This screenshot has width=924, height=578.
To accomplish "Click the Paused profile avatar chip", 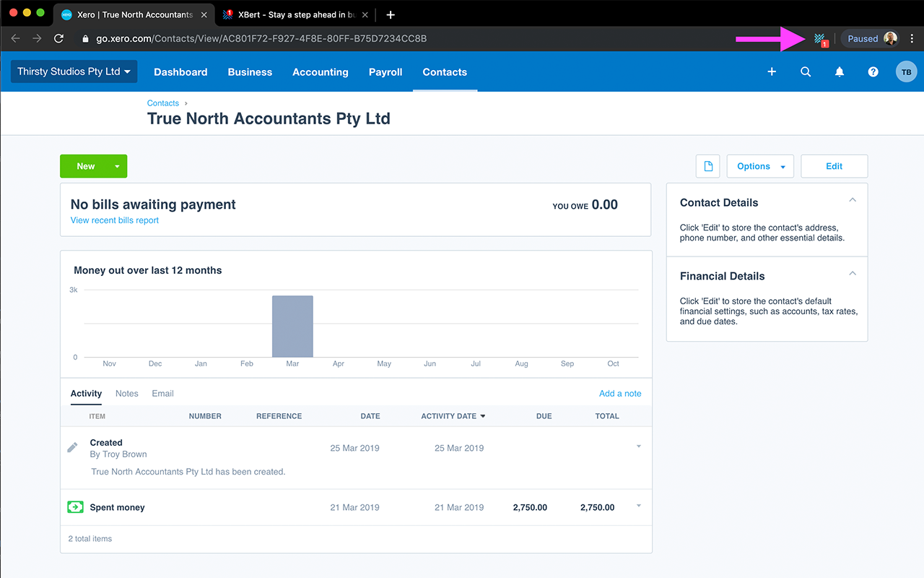I will (870, 39).
